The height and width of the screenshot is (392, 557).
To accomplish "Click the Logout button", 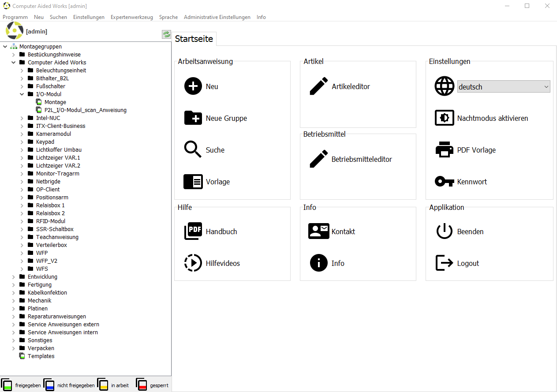I will (467, 263).
